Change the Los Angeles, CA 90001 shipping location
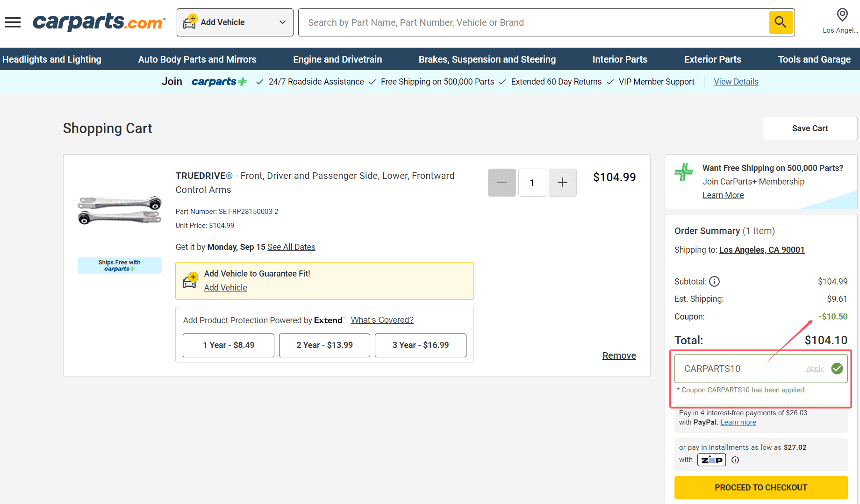860x504 pixels. click(761, 250)
